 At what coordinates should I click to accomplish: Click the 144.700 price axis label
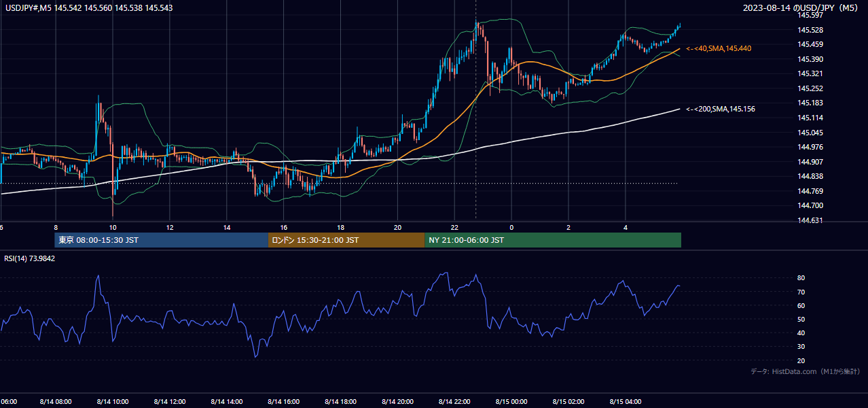coord(810,205)
